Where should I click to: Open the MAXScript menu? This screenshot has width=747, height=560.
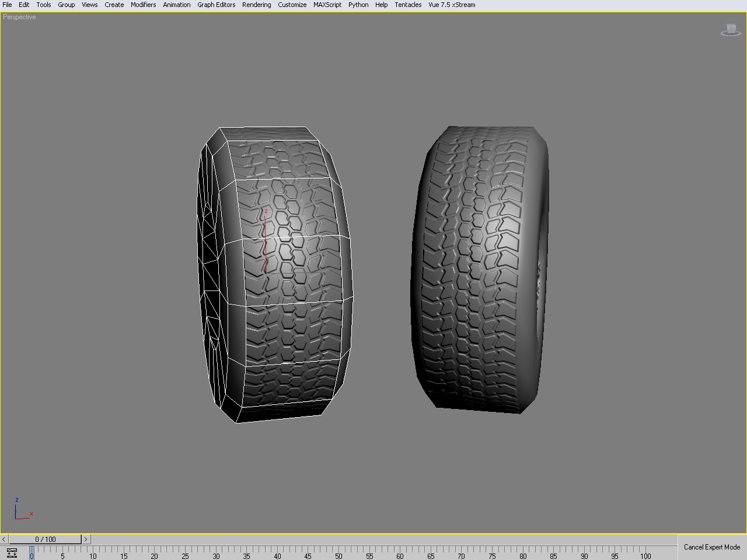point(327,5)
